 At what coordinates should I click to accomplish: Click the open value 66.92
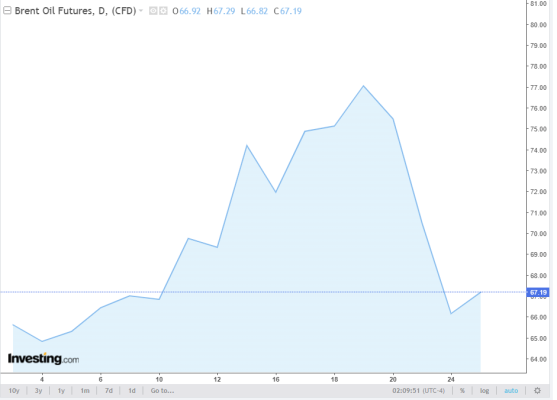(190, 11)
